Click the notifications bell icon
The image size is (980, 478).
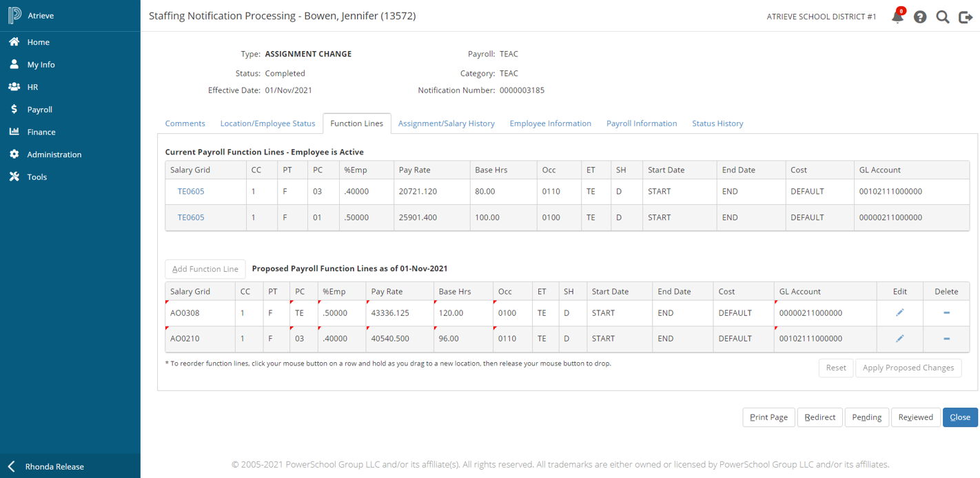click(x=897, y=17)
